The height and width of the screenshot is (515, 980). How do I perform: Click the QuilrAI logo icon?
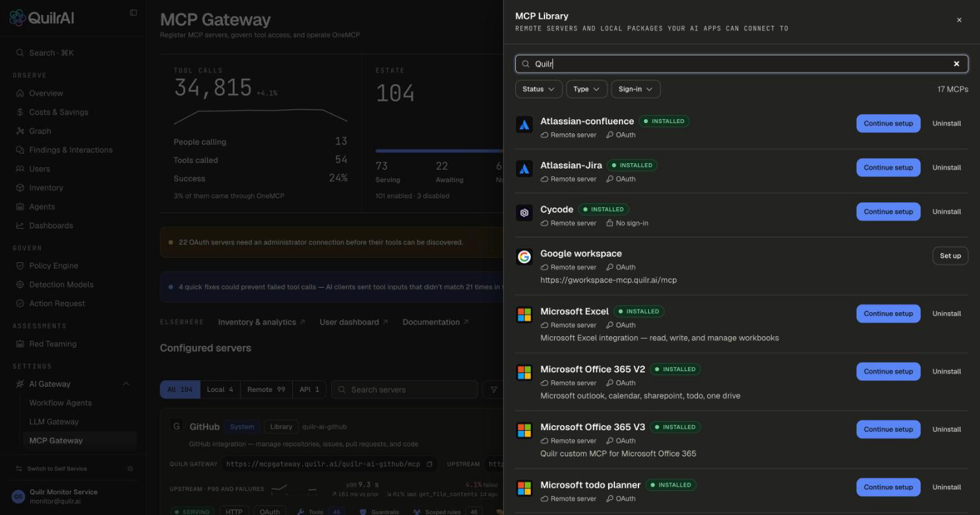click(17, 17)
